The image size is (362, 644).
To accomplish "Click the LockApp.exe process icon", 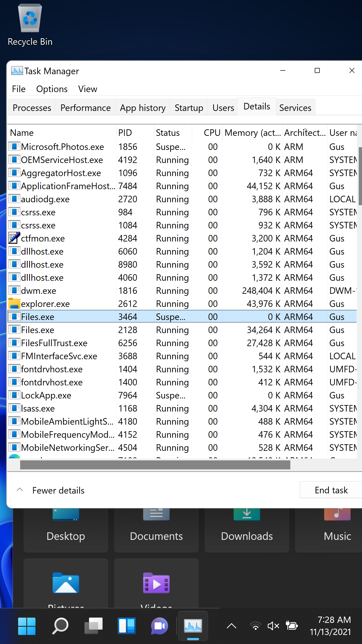I will click(14, 395).
